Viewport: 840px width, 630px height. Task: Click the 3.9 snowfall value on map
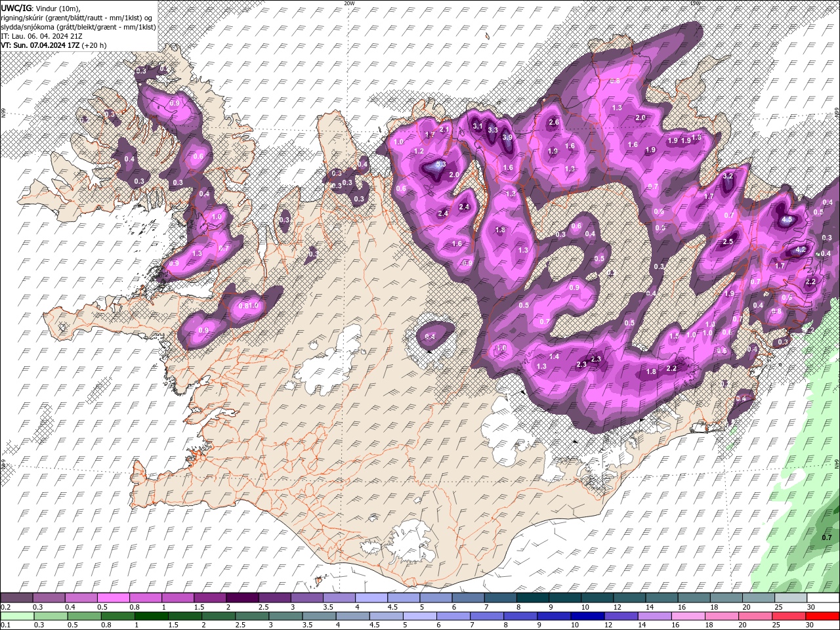(507, 137)
